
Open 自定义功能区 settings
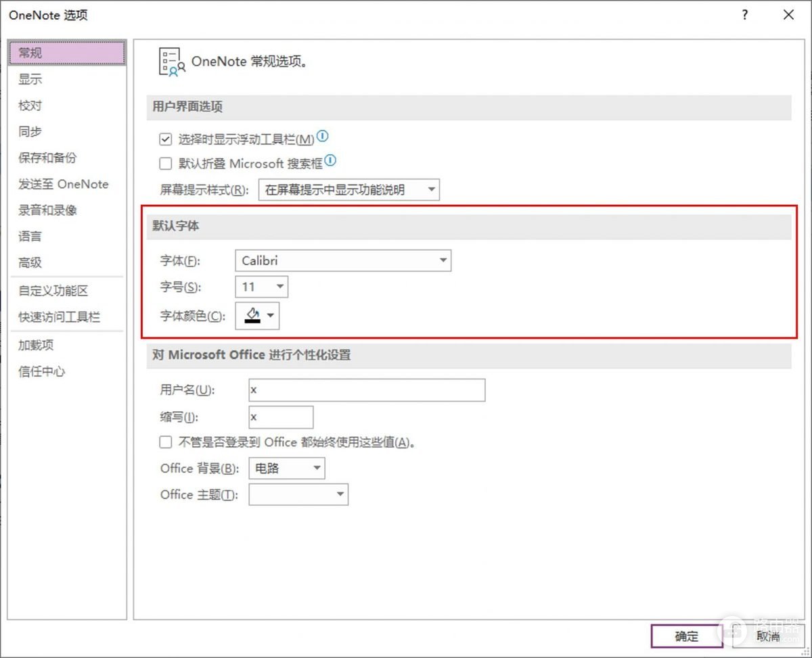pos(53,291)
